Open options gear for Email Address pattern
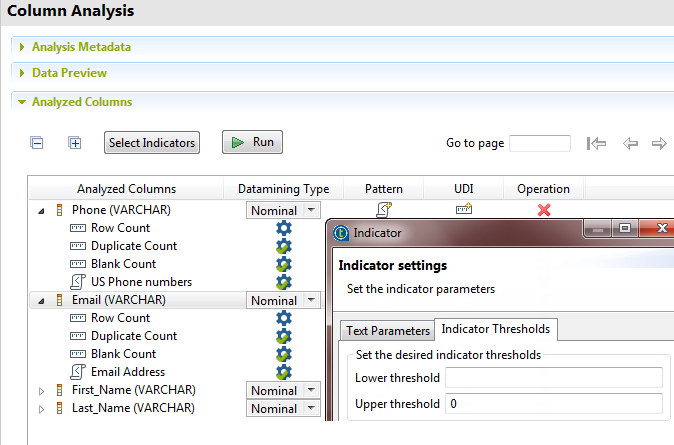 [x=284, y=372]
